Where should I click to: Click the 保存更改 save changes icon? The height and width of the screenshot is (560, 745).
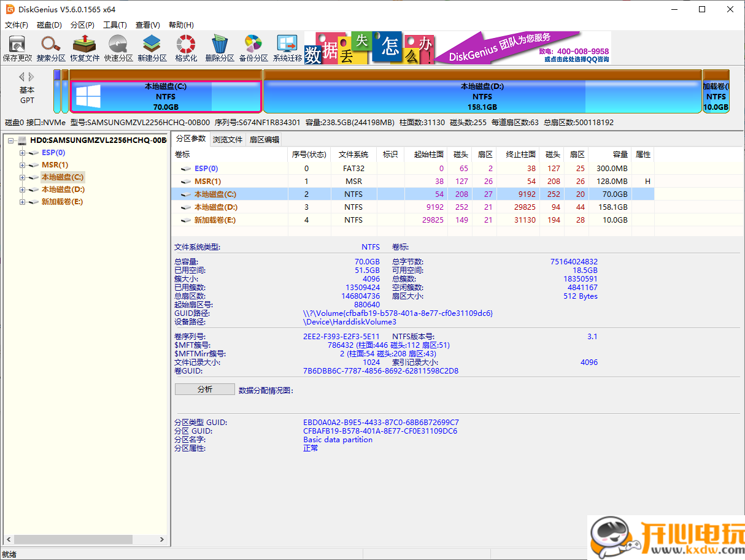point(17,48)
